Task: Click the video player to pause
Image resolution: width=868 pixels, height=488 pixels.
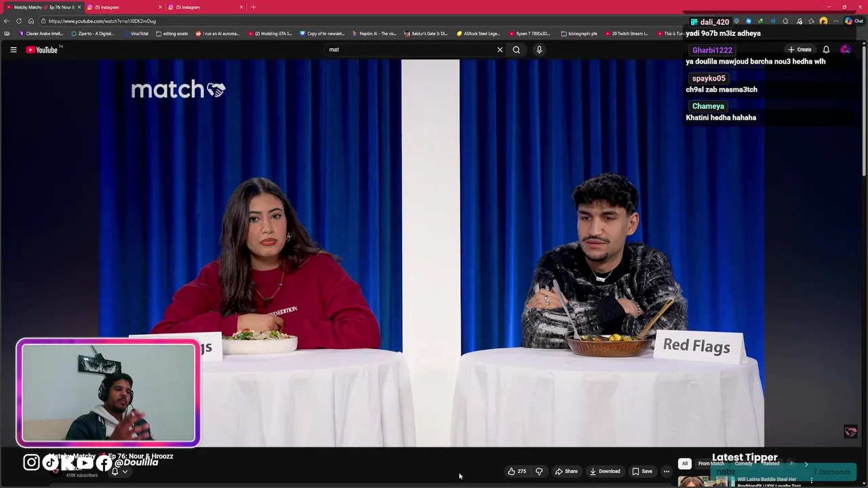Action: [431, 253]
